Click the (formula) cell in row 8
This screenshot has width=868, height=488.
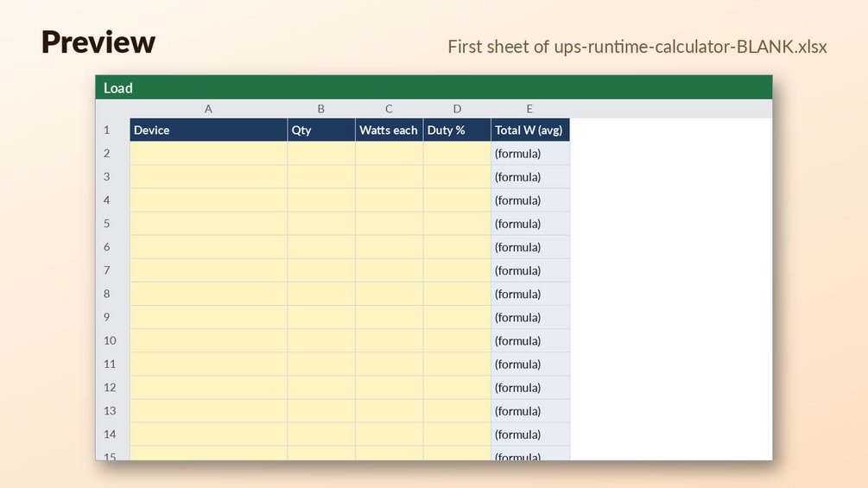pyautogui.click(x=530, y=294)
